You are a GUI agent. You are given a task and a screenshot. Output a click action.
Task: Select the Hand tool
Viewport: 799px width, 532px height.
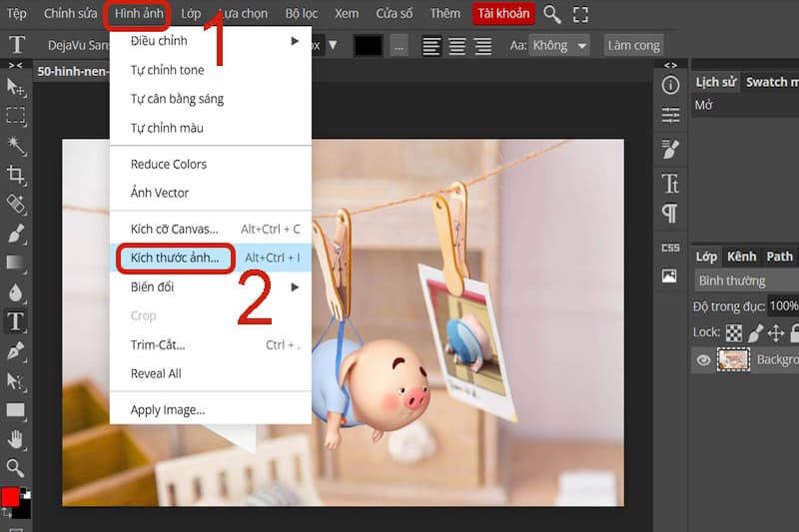[x=15, y=439]
